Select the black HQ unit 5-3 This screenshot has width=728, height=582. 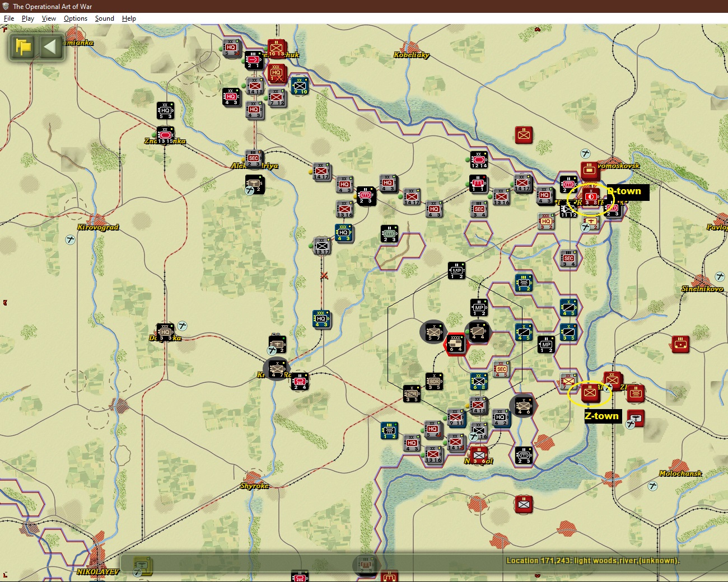(165, 110)
